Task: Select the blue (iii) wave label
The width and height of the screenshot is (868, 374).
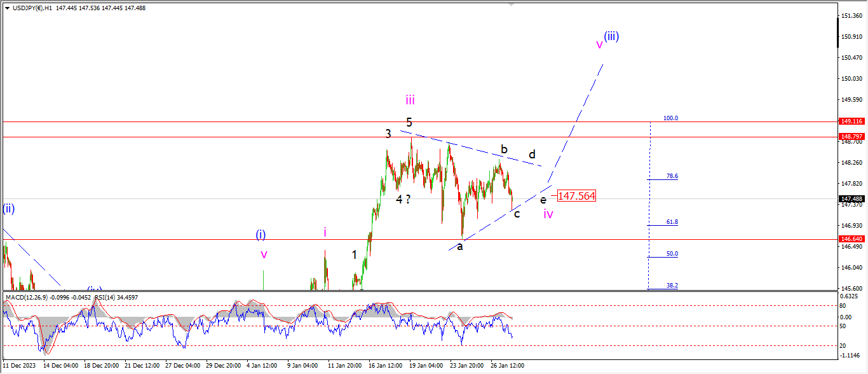Action: [x=611, y=36]
